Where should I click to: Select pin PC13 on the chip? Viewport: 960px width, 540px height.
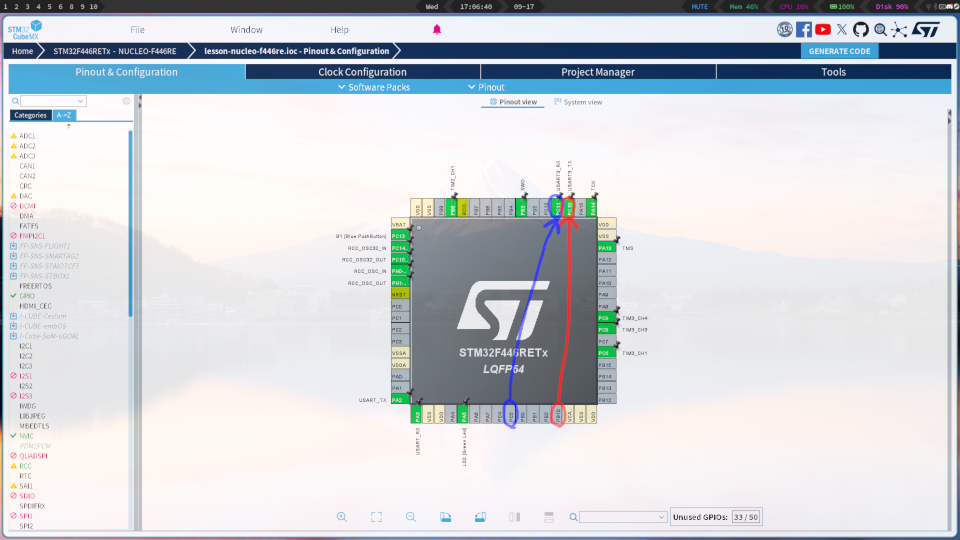(x=400, y=236)
